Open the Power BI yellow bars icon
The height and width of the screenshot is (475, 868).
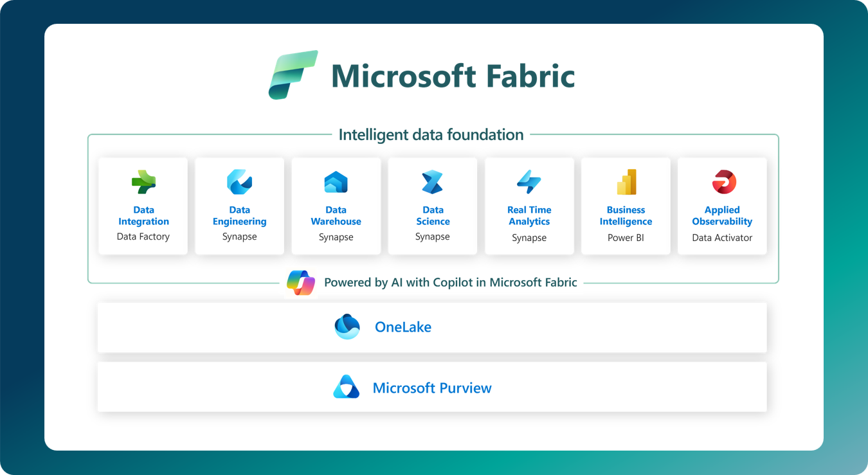pyautogui.click(x=626, y=182)
